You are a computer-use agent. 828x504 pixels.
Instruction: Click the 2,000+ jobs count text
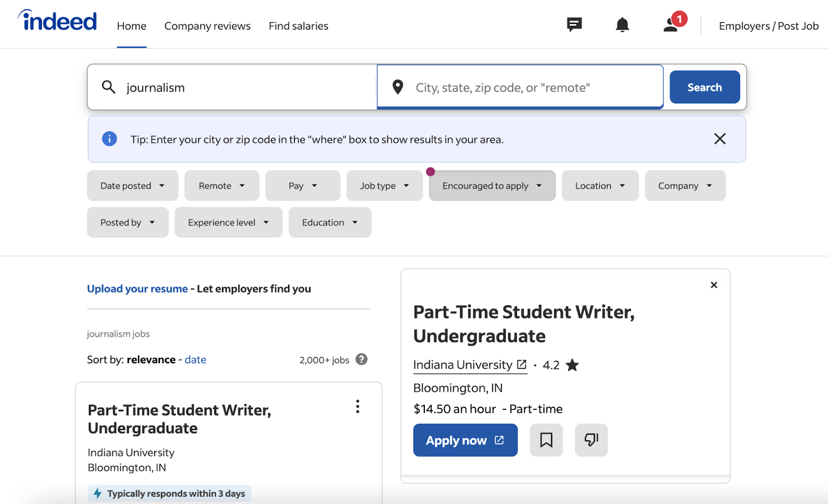324,360
